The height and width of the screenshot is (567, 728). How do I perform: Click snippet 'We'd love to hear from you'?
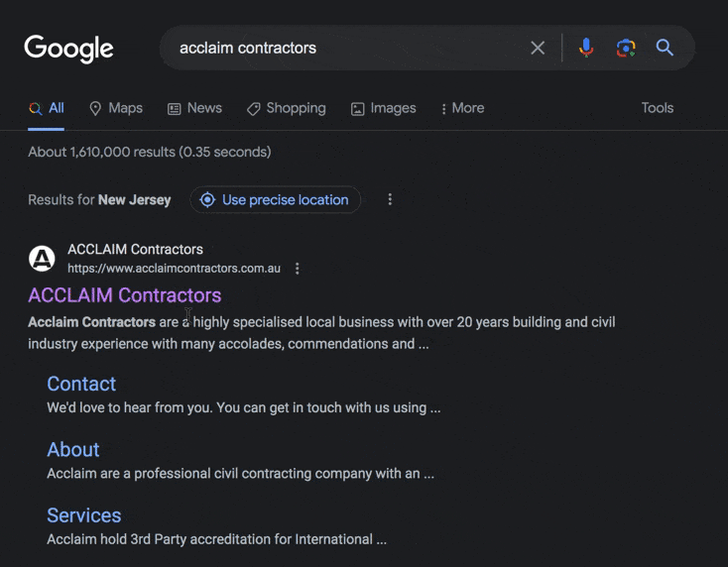tap(244, 407)
